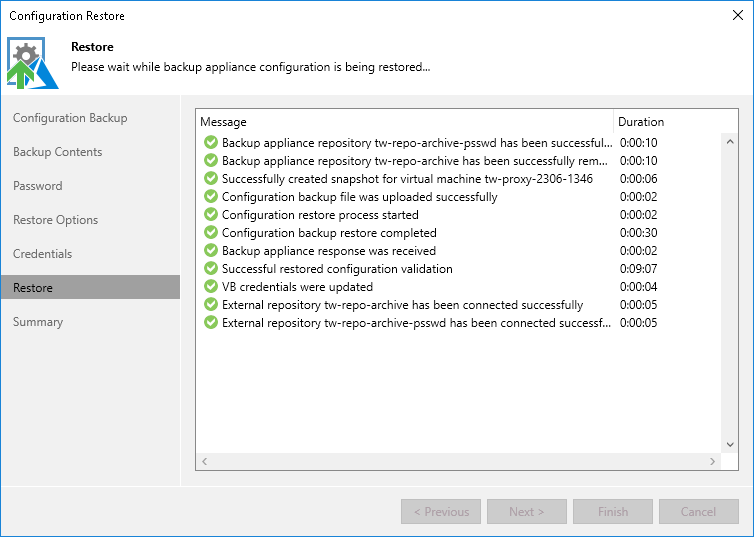Switch to the Summary step
Screen dimensions: 754x537
pyautogui.click(x=38, y=322)
